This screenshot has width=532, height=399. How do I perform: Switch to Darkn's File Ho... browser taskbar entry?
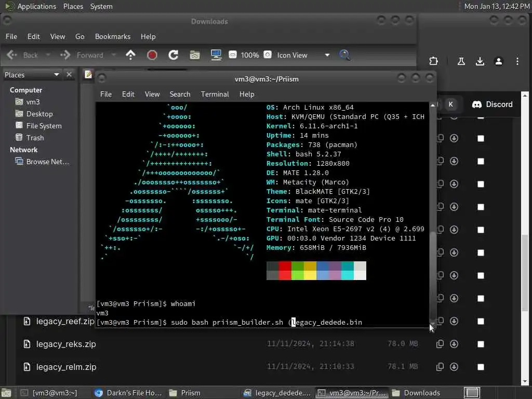pos(128,393)
